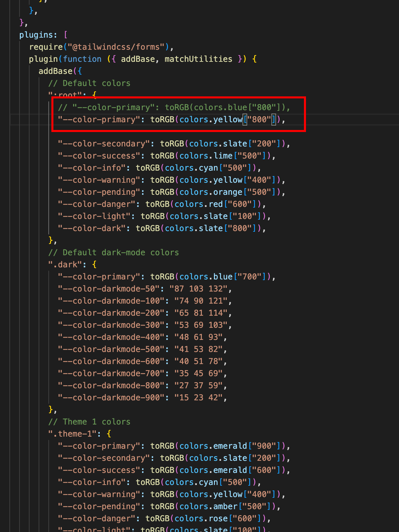Click the commented-out colors.blue["800"] line

pos(174,107)
